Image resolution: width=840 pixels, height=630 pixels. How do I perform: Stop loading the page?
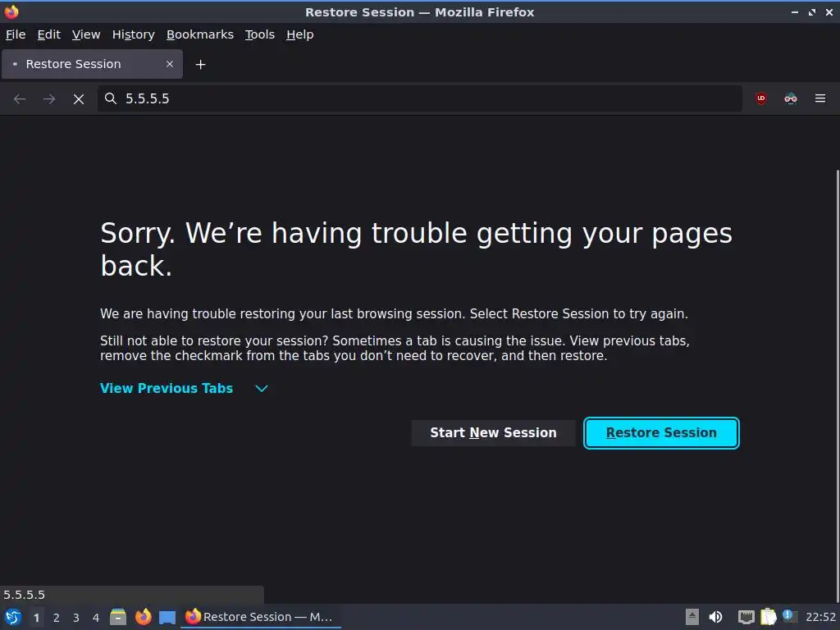coord(79,99)
